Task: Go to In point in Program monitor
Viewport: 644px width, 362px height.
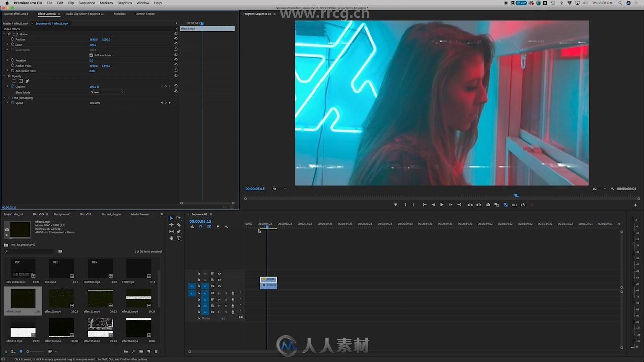Action: 424,205
